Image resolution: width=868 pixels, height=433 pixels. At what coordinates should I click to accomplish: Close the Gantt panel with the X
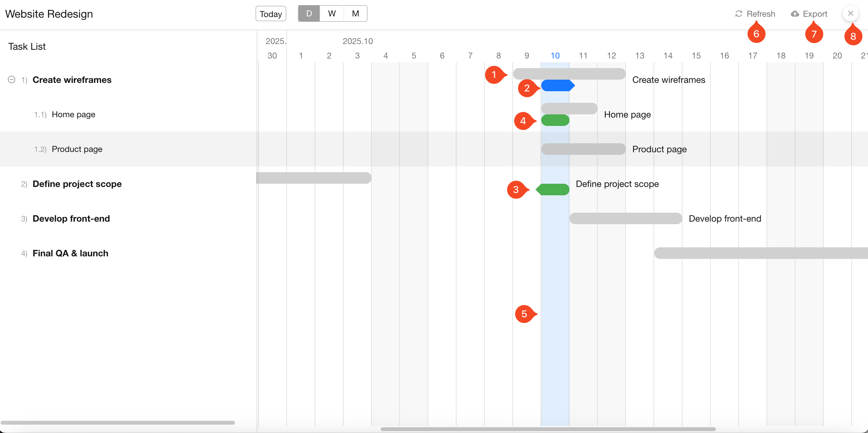pyautogui.click(x=850, y=13)
